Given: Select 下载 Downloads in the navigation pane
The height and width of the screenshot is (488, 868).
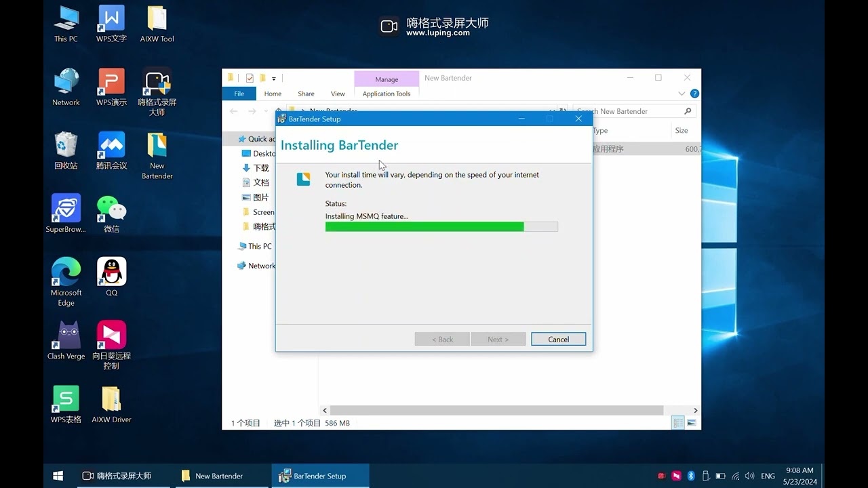Looking at the screenshot, I should tap(256, 168).
